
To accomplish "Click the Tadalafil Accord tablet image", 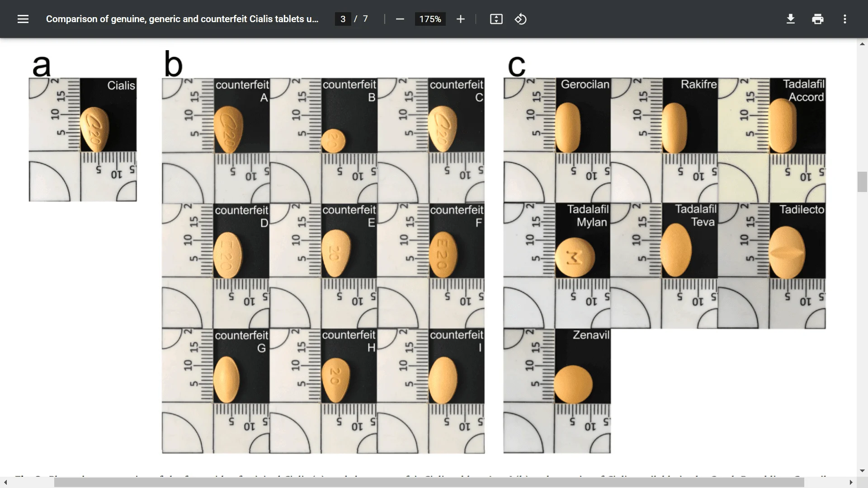I will tap(783, 126).
